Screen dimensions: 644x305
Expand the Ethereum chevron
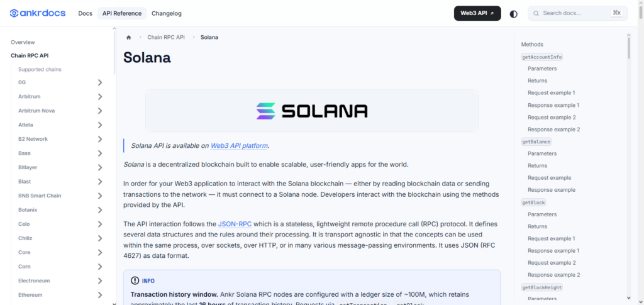point(100,295)
